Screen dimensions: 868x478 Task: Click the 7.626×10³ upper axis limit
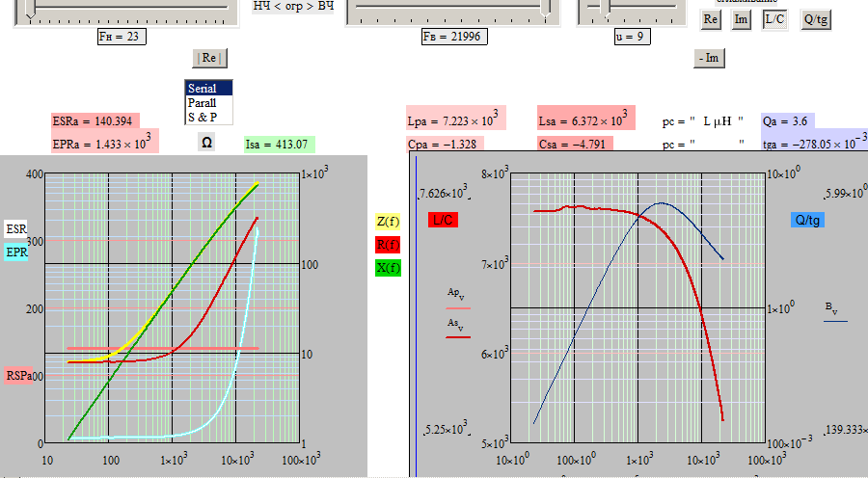coord(445,193)
